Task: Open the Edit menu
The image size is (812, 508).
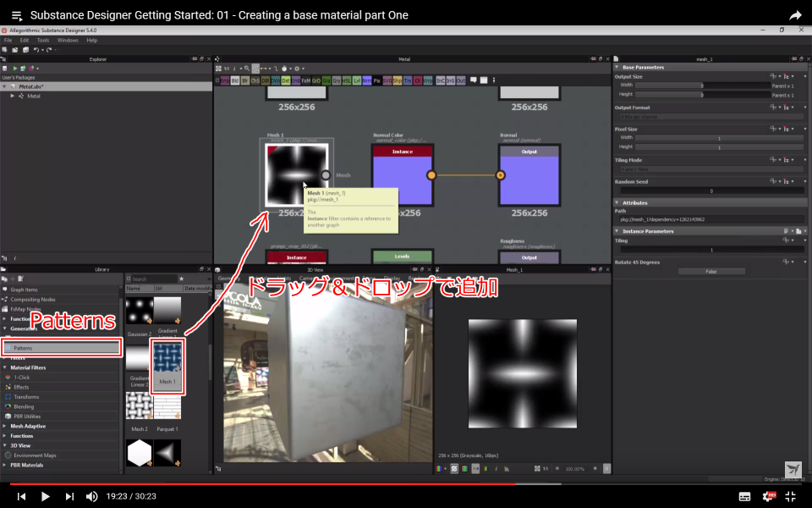Action: [25, 40]
